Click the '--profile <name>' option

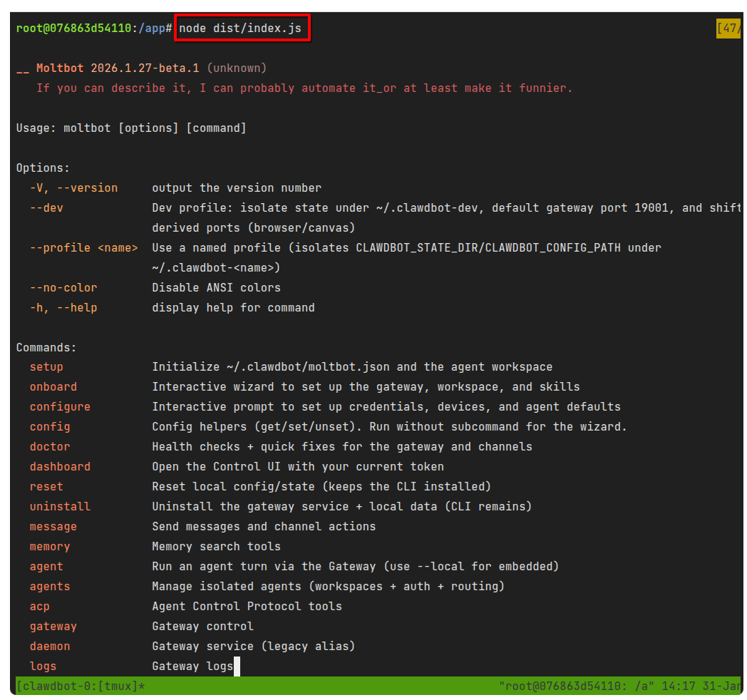84,248
